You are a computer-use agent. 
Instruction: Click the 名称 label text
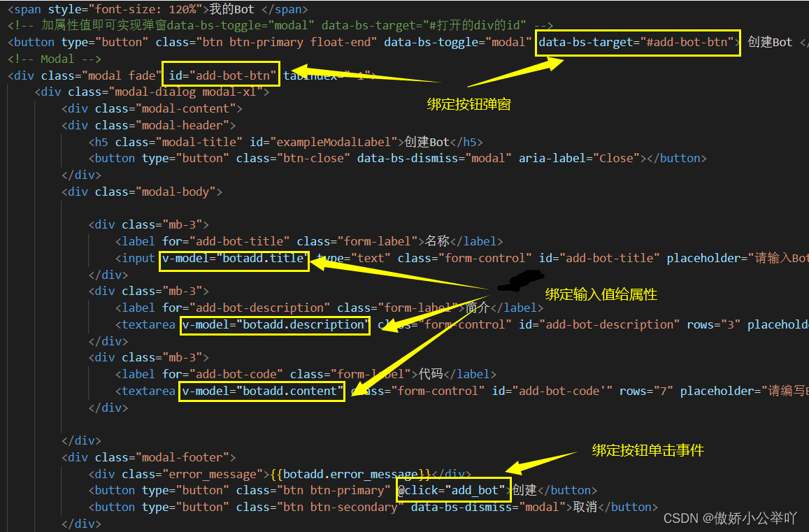point(438,241)
